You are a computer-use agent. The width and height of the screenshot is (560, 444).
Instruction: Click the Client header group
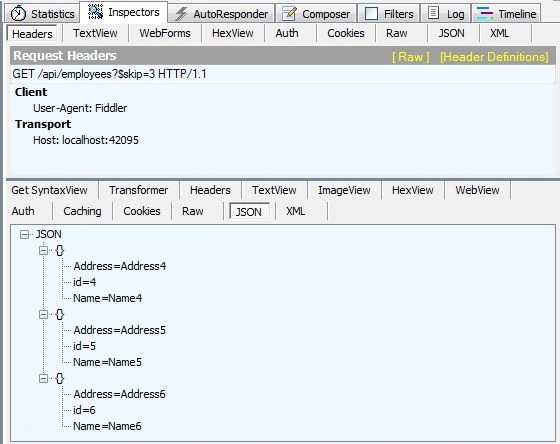click(x=31, y=92)
